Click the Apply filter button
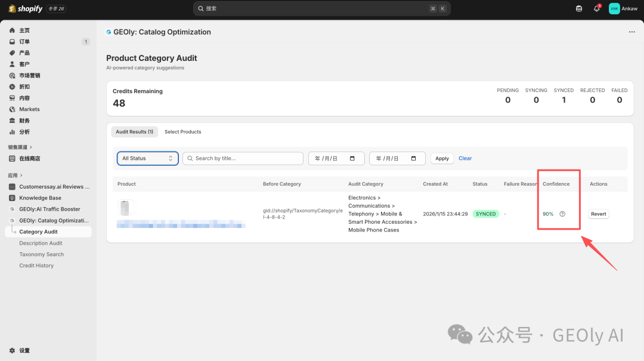 (442, 158)
